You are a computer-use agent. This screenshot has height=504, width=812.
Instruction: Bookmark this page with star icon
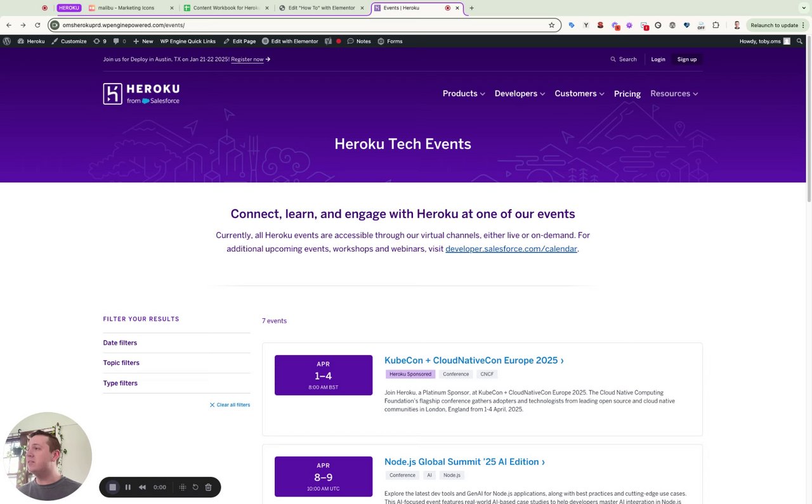(x=552, y=25)
